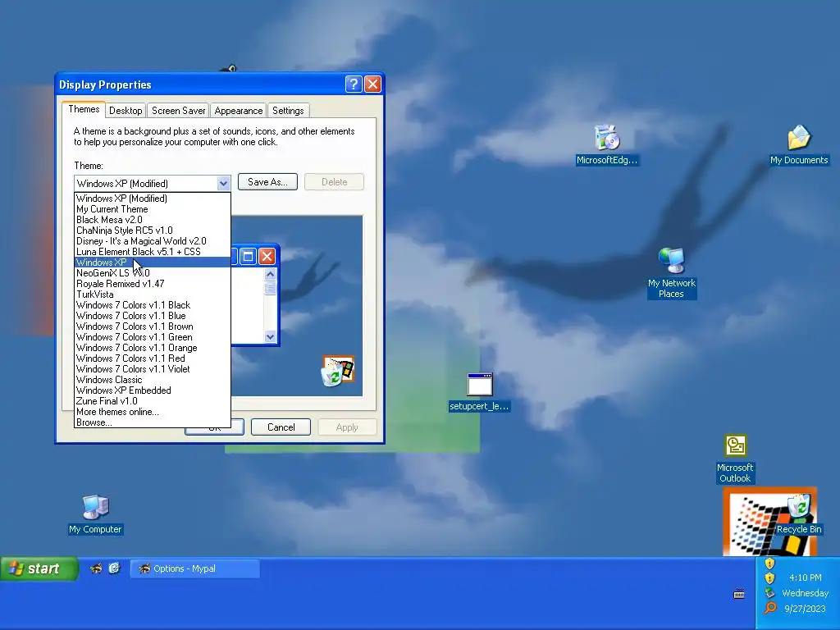Screen dimensions: 840x630
Task: Click the Show Desktop quick launch icon
Action: [114, 568]
